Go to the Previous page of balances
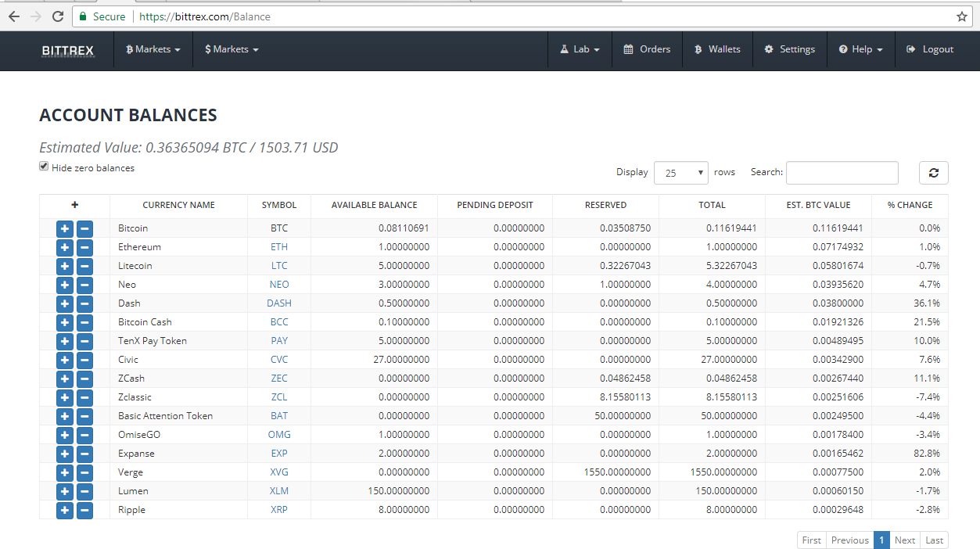This screenshot has height=549, width=980. click(850, 540)
